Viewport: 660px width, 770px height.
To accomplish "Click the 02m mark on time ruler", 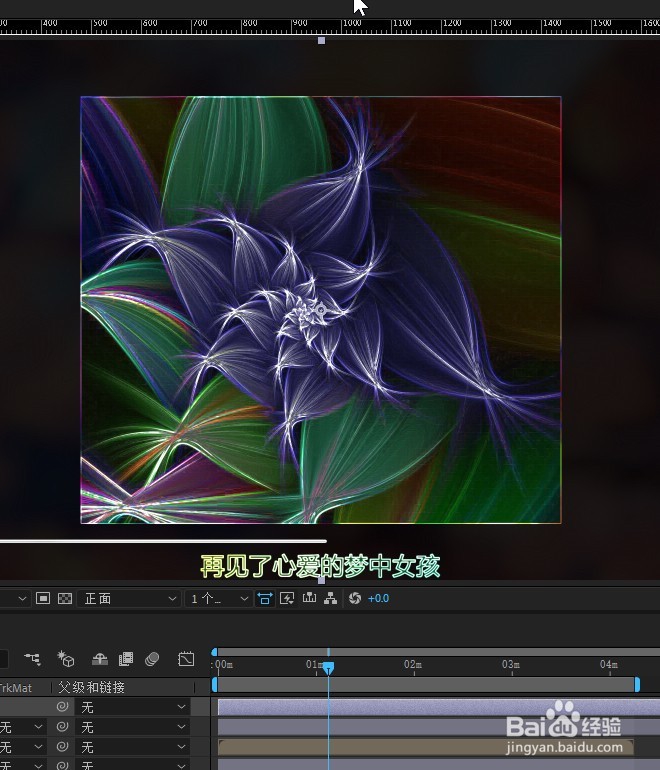I will (x=413, y=664).
